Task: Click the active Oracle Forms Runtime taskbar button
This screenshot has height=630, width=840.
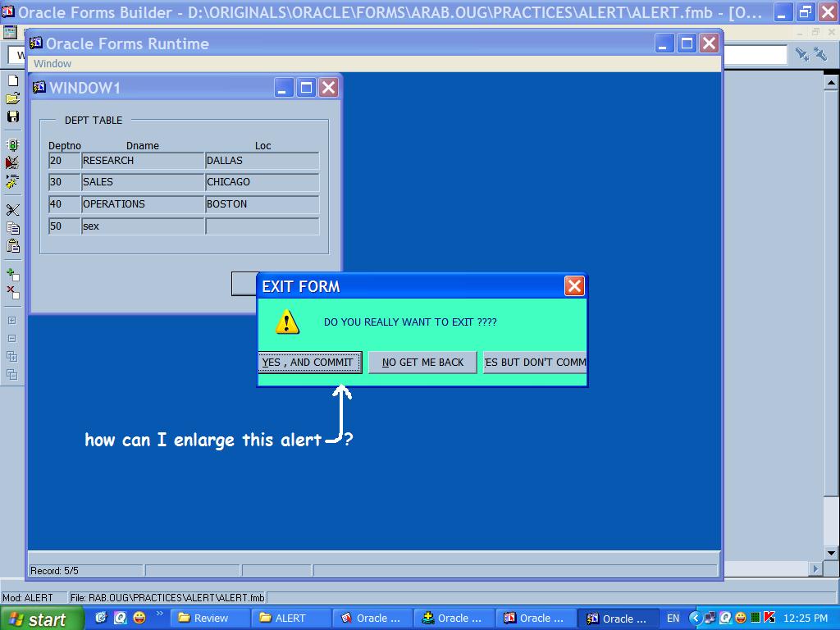Action: [x=618, y=619]
